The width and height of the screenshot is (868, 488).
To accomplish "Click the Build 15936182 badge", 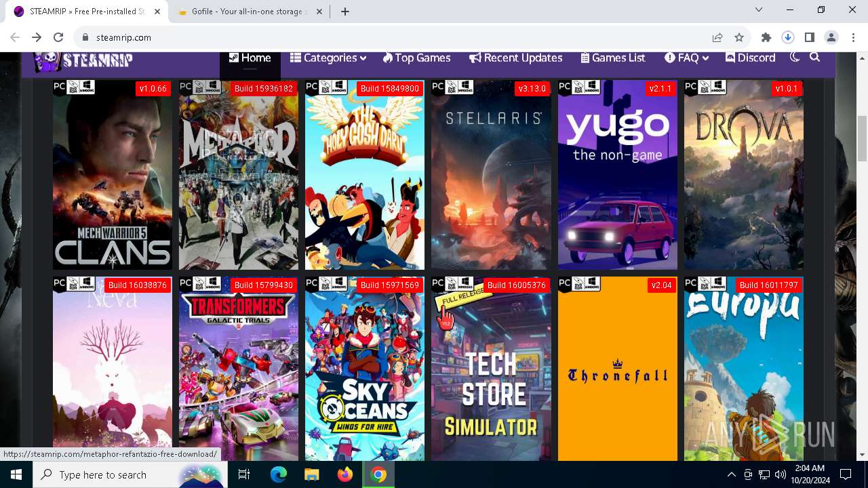I will point(264,89).
